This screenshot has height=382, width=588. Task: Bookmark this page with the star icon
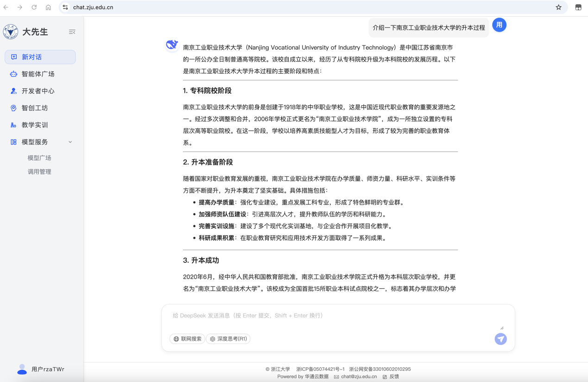558,7
